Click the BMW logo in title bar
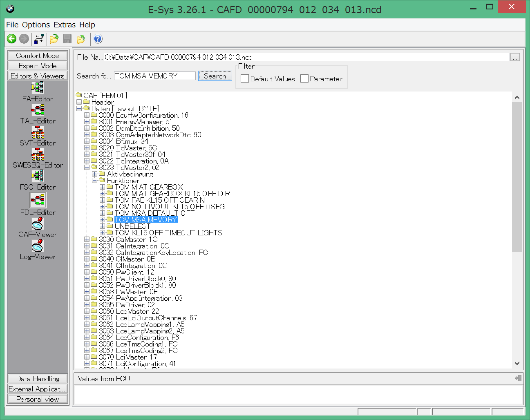 pos(11,9)
